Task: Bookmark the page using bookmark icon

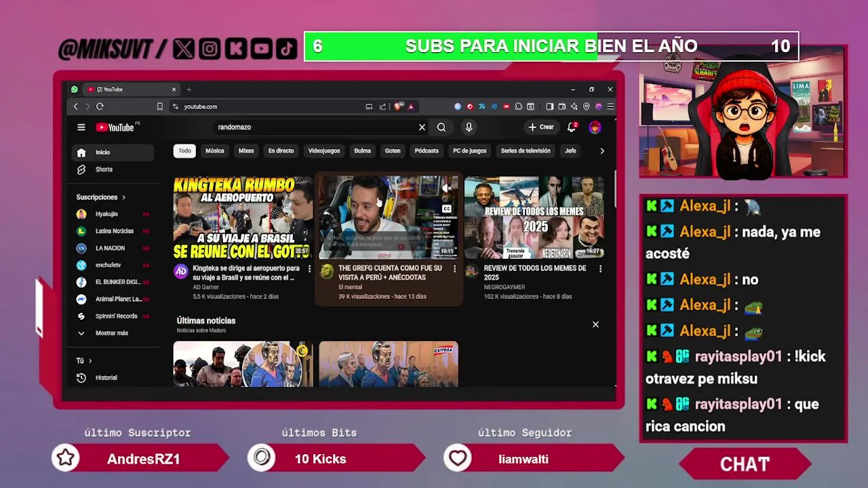Action: point(159,106)
